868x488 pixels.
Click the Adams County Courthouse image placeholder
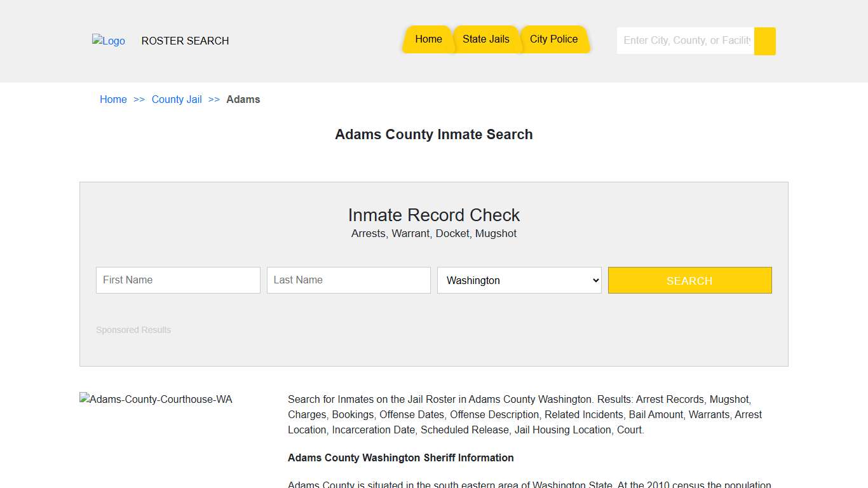pyautogui.click(x=156, y=399)
